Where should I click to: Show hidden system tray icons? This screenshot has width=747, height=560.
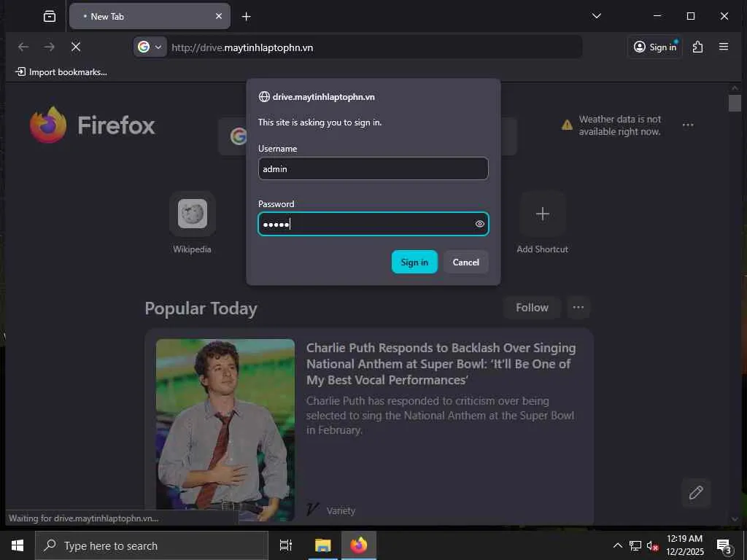pos(617,545)
